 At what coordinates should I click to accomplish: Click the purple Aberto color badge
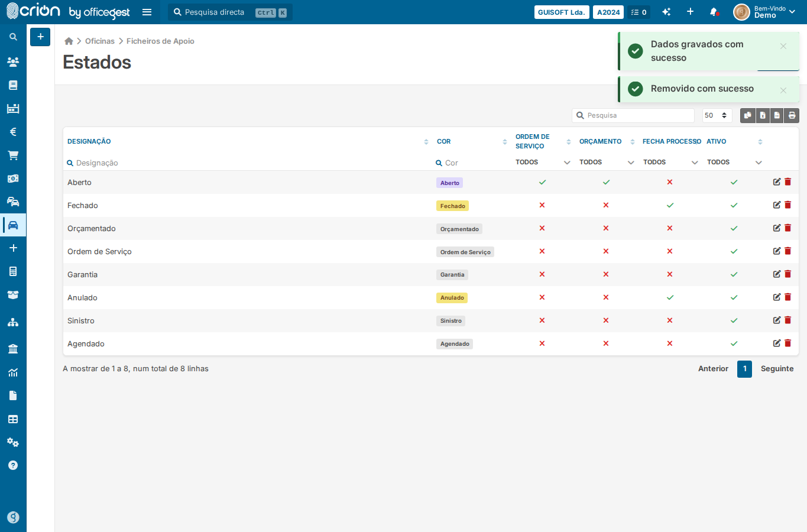click(449, 183)
